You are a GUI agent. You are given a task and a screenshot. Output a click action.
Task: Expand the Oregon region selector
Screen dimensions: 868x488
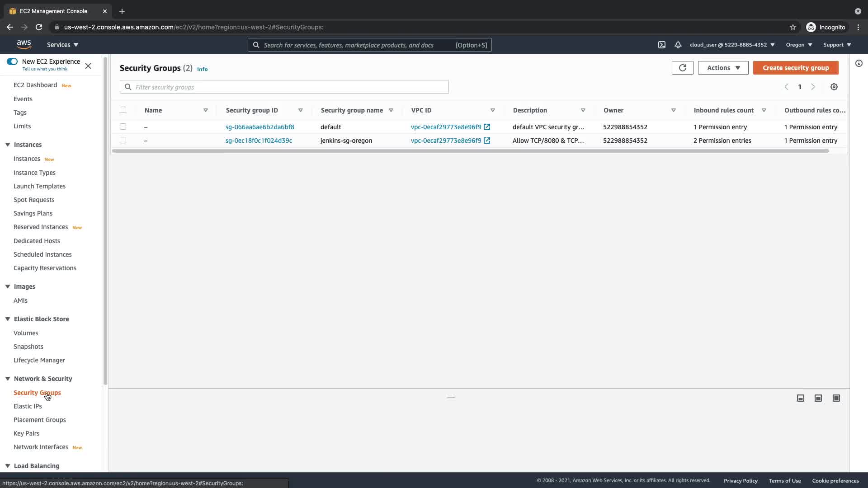pos(798,45)
